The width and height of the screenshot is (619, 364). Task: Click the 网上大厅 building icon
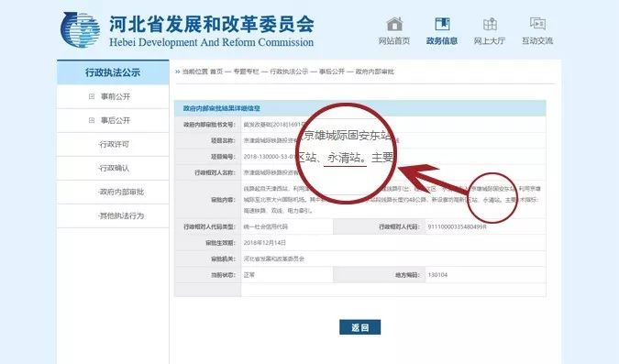(490, 25)
